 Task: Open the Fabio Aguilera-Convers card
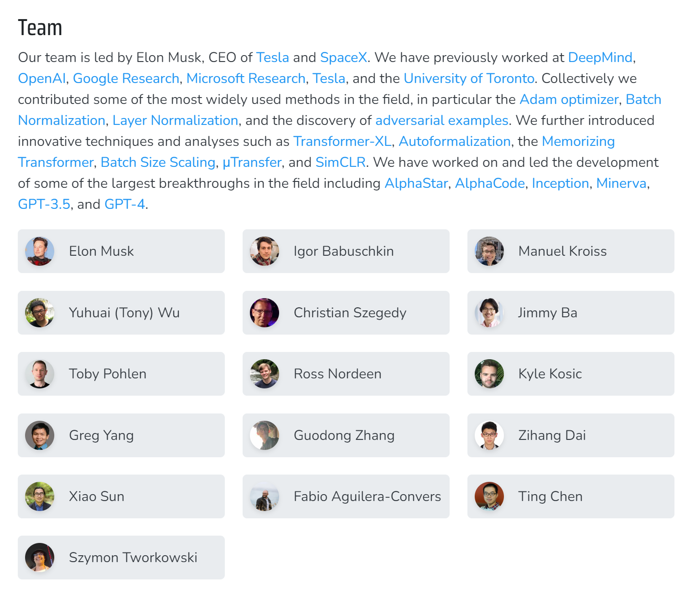pos(346,496)
